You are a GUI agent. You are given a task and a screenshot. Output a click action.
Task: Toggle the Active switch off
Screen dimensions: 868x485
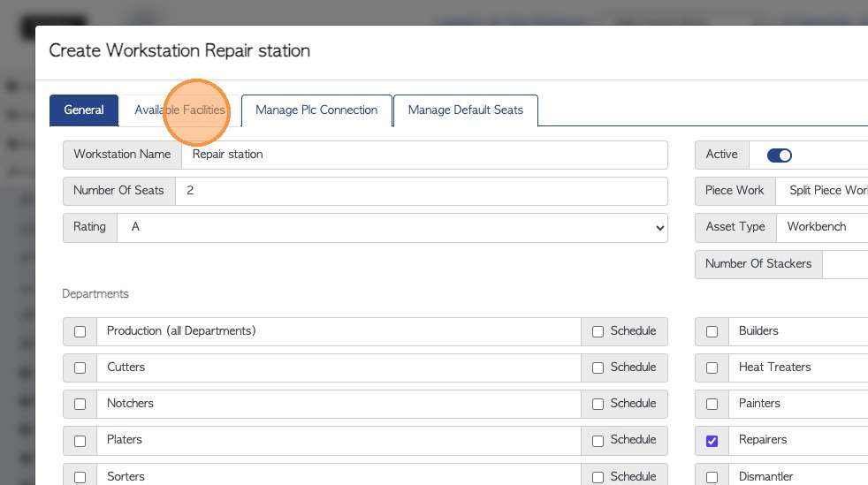tap(779, 155)
